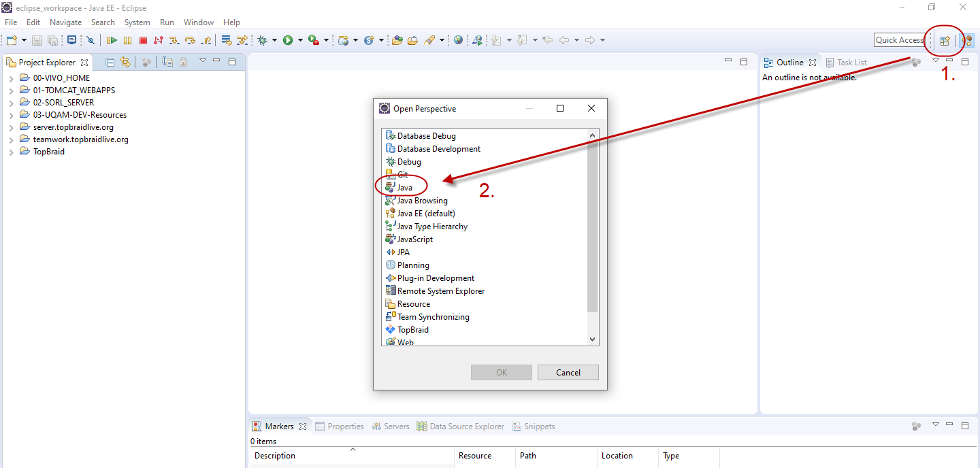Toggle Link with Editor in Project Explorer
This screenshot has height=468, width=980.
click(125, 63)
